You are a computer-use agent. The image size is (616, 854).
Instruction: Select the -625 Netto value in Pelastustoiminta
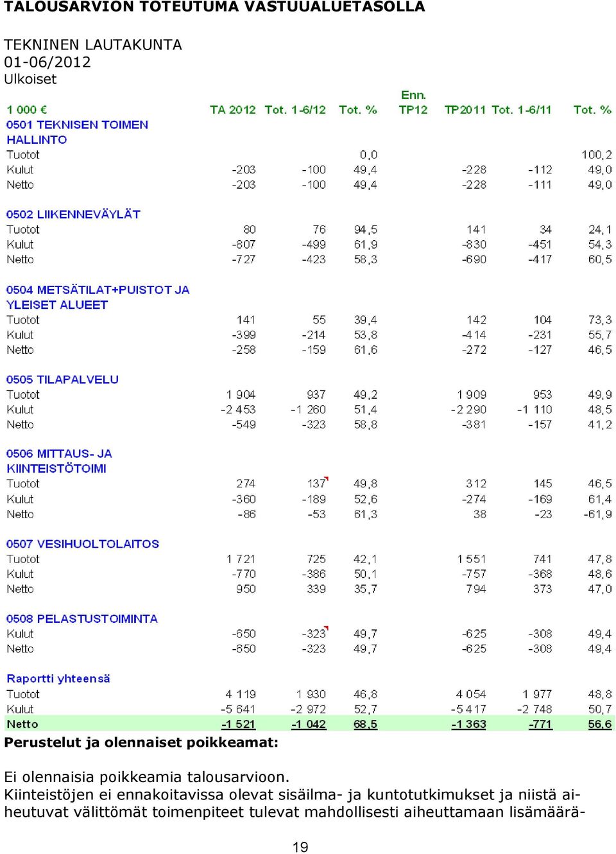pos(474,649)
